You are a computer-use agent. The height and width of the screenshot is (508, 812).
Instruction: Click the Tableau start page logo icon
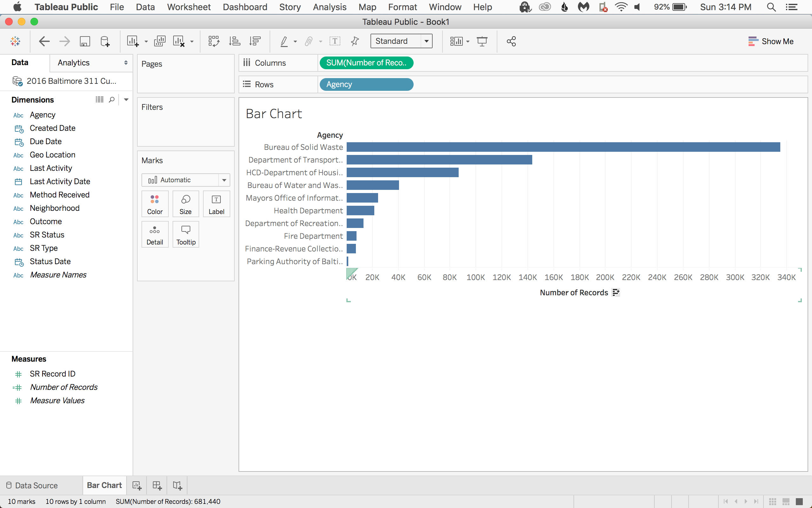click(16, 41)
